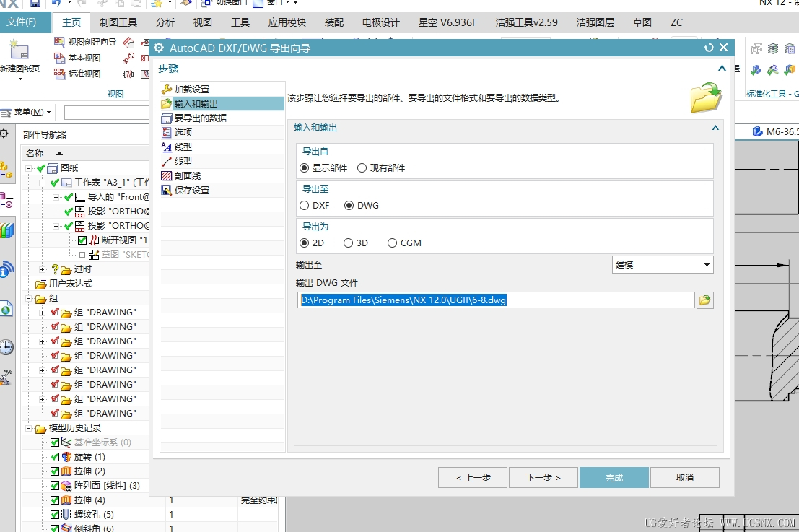Switch to the 电极设计 ribbon tab
This screenshot has width=799, height=532.
[x=380, y=22]
